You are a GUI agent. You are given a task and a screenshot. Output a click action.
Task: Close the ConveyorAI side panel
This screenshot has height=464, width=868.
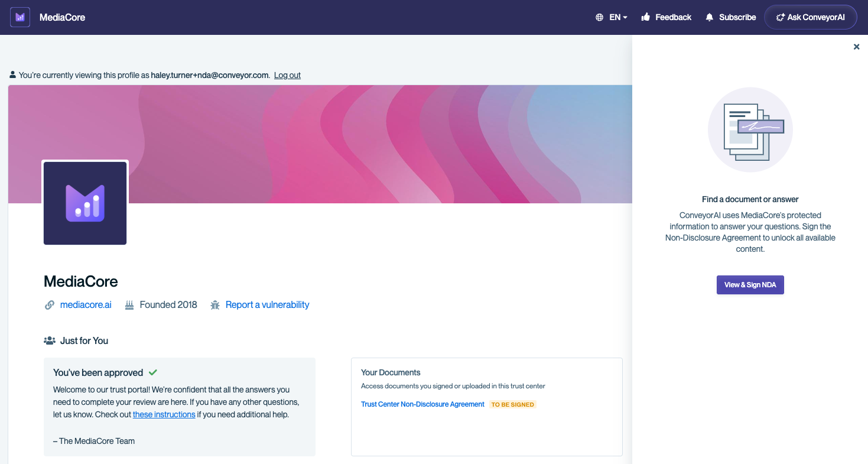(856, 47)
